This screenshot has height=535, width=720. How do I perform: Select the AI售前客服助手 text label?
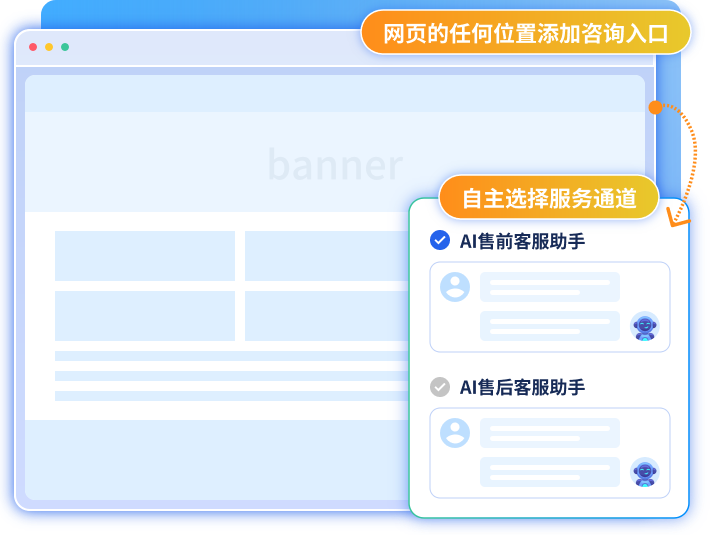[x=522, y=241]
